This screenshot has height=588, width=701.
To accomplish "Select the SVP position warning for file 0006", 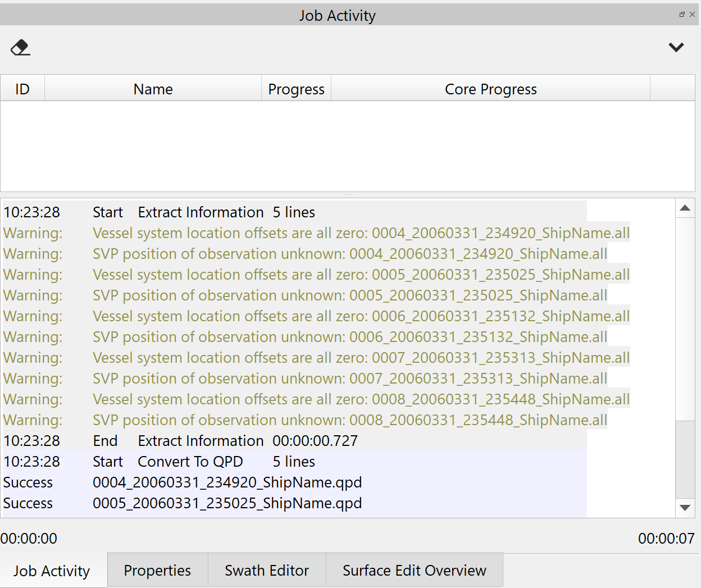I will (349, 337).
